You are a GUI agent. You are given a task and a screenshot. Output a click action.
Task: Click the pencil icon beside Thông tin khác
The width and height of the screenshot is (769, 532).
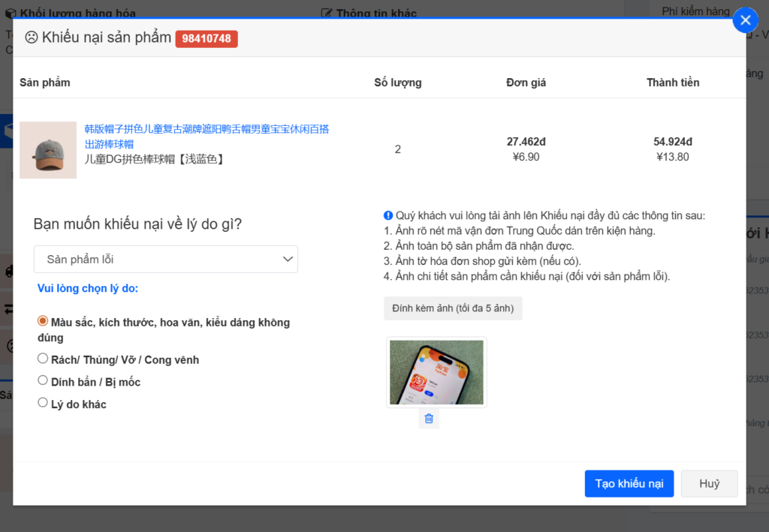tap(327, 11)
